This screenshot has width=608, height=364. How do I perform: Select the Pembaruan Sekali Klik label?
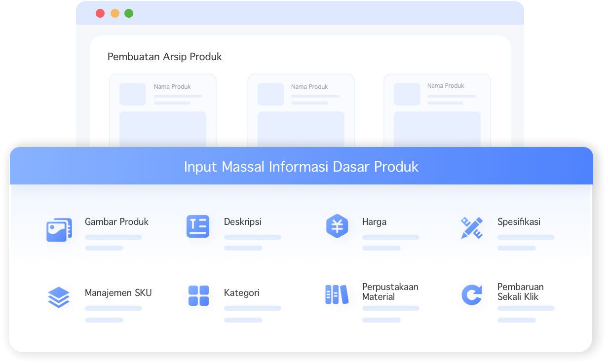(x=521, y=292)
